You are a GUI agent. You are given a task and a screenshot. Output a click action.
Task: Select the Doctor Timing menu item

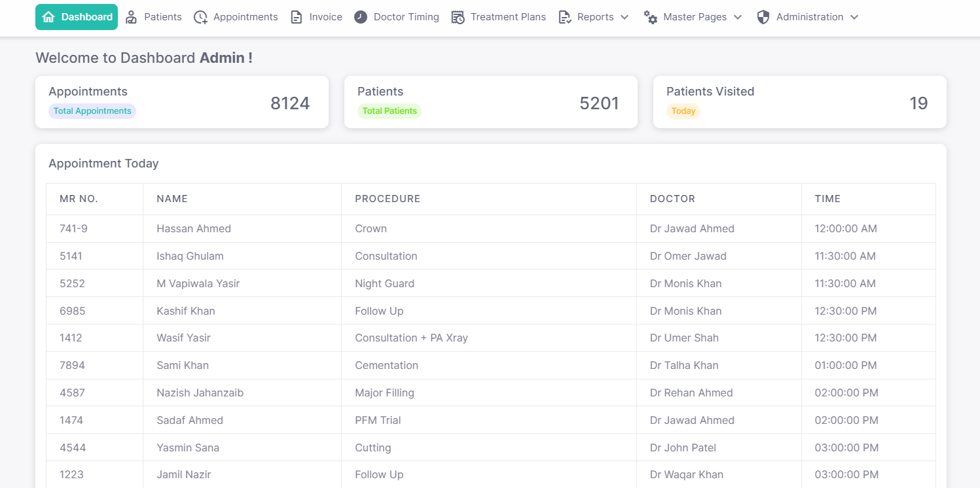[x=406, y=17]
